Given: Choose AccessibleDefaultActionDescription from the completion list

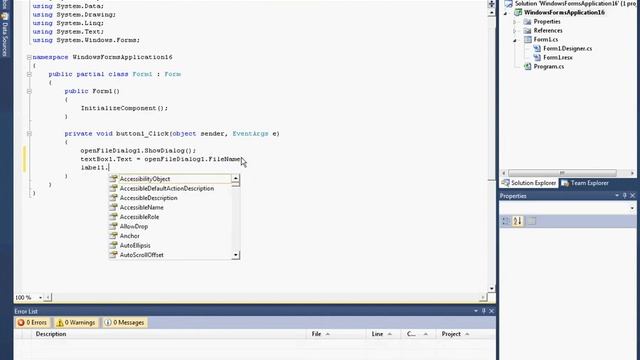Looking at the screenshot, I should point(167,189).
